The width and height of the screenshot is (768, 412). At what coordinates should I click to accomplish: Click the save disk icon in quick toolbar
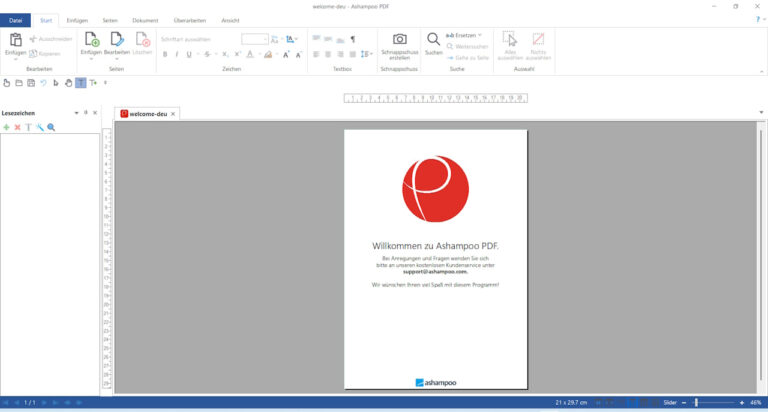[x=31, y=83]
